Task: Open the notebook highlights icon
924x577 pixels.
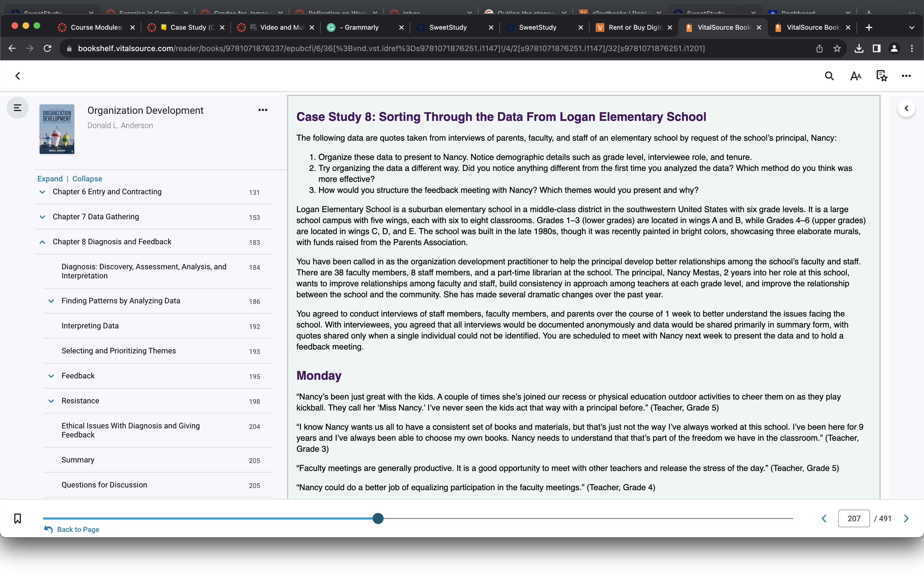Action: [x=882, y=76]
